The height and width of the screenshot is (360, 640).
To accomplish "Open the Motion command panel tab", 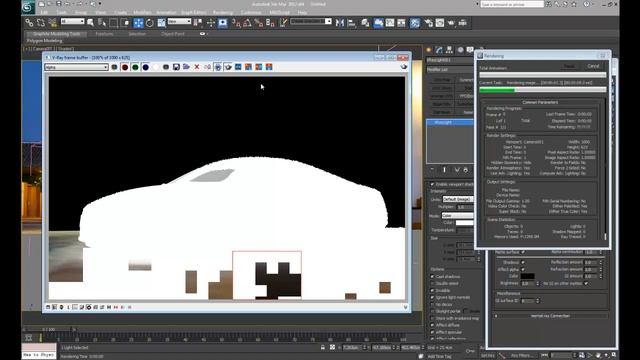I will click(x=460, y=50).
